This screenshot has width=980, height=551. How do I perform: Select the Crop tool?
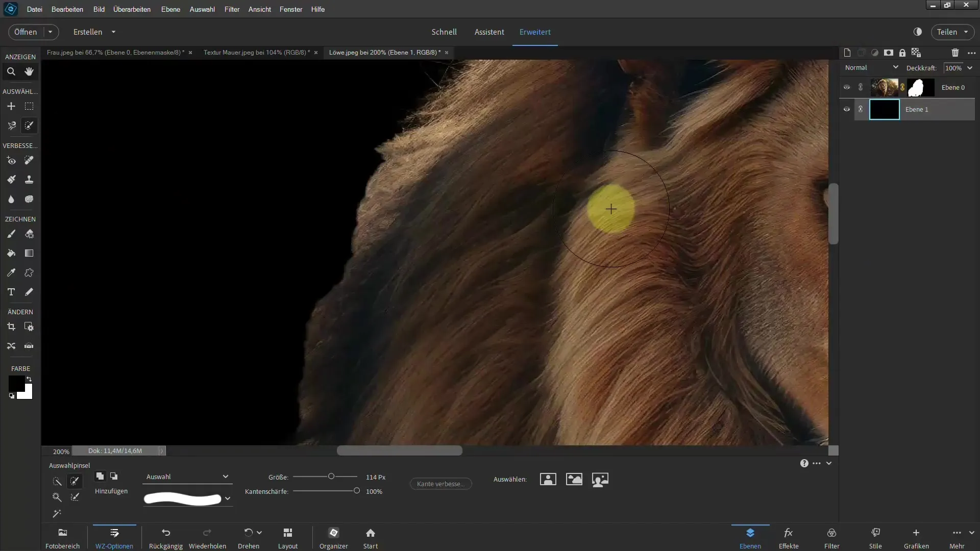click(x=11, y=327)
